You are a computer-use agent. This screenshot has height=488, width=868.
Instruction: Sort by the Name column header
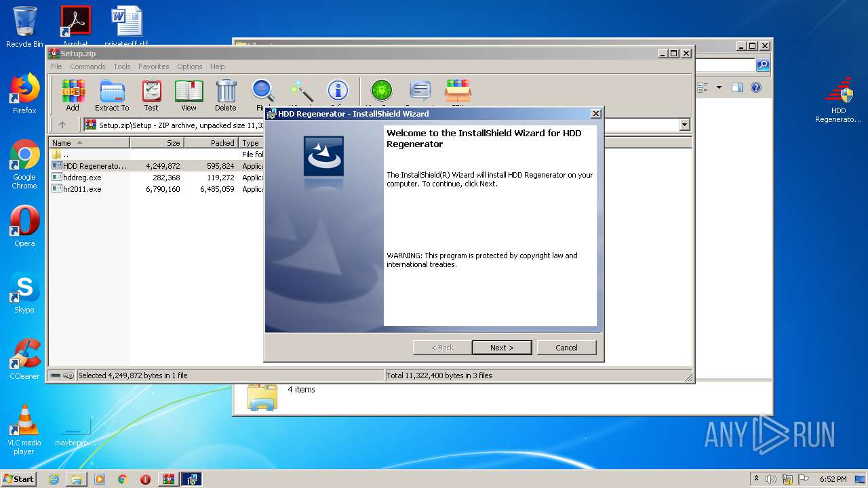90,143
